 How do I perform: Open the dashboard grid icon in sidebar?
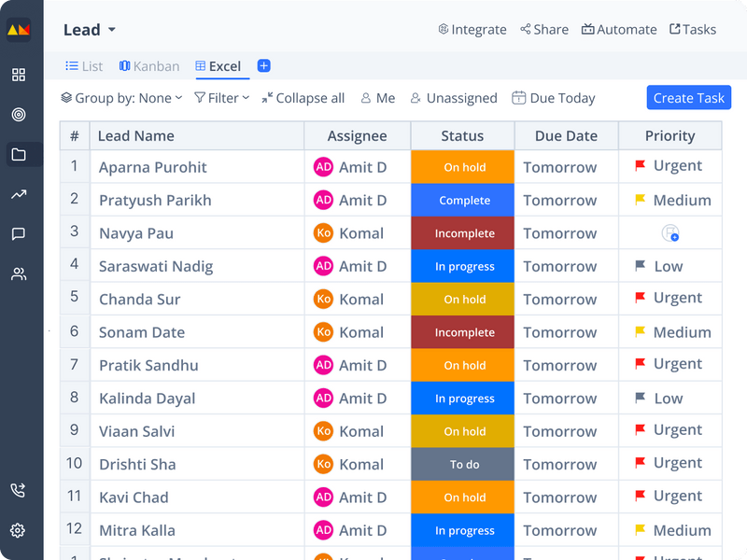point(18,75)
